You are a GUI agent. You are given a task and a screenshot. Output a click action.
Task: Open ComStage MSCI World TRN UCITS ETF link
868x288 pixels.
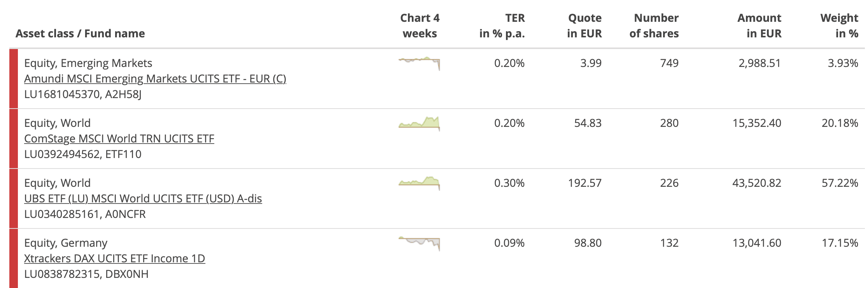[x=119, y=139]
